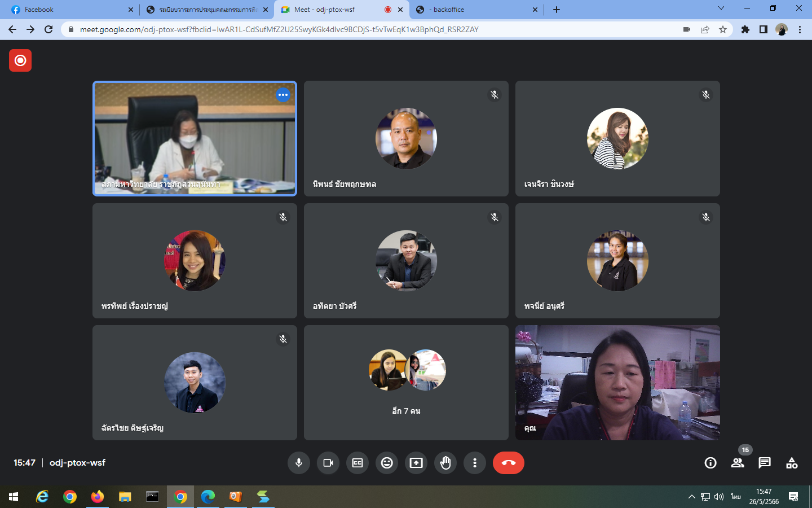Toggle closed captions

click(x=358, y=463)
